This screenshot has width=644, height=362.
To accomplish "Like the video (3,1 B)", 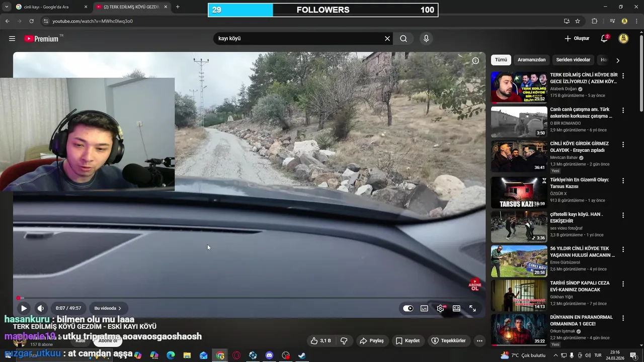I will click(x=320, y=341).
